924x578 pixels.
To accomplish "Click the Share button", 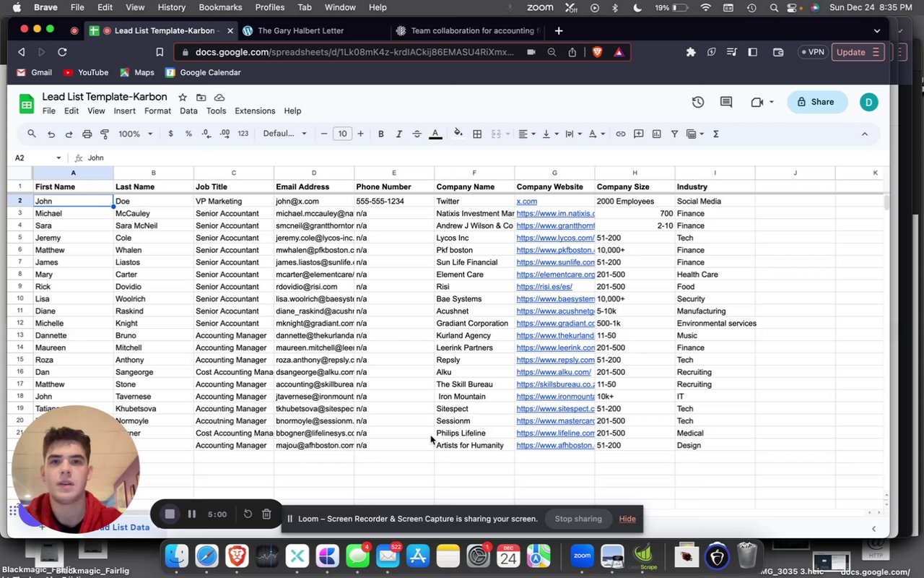I will (x=816, y=102).
